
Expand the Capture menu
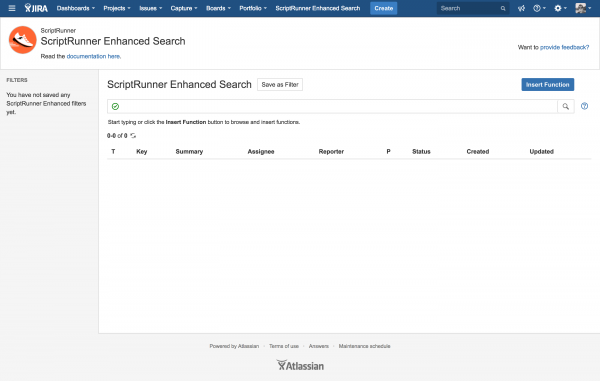pos(184,8)
